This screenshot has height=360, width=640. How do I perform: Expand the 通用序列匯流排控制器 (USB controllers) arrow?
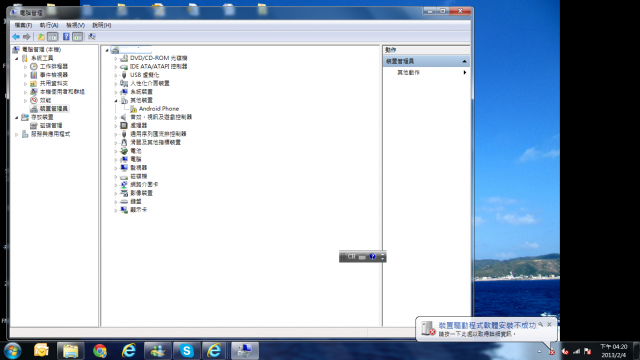tap(116, 134)
